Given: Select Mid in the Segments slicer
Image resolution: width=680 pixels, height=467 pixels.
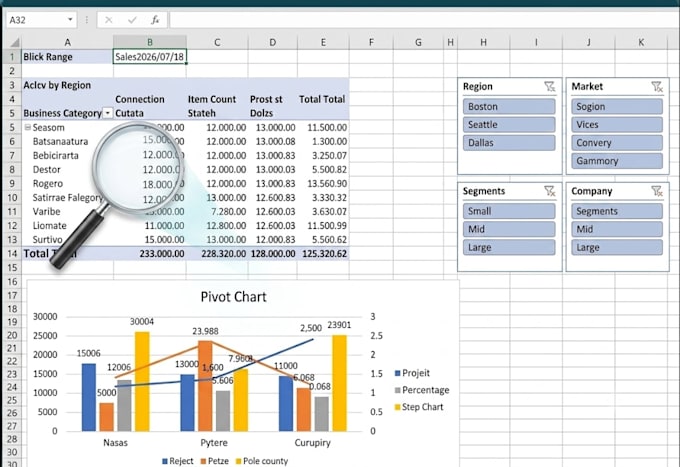Looking at the screenshot, I should tap(509, 229).
